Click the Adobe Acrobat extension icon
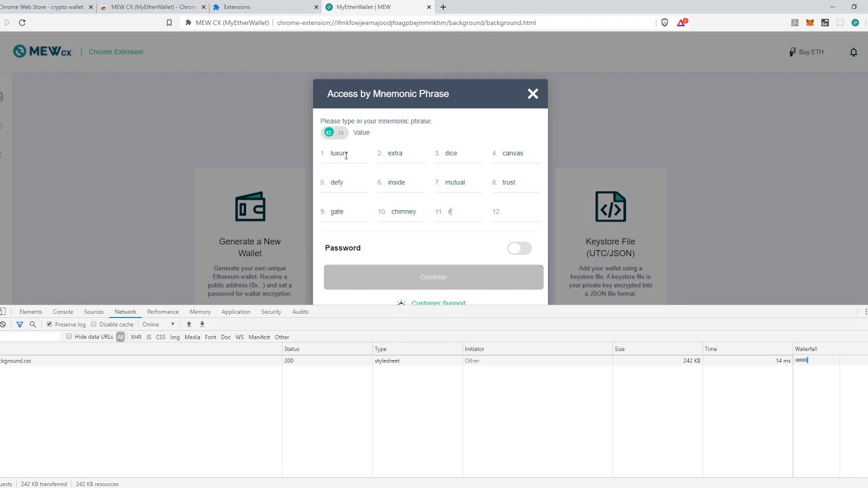Viewport: 868px width, 488px height. (x=795, y=22)
